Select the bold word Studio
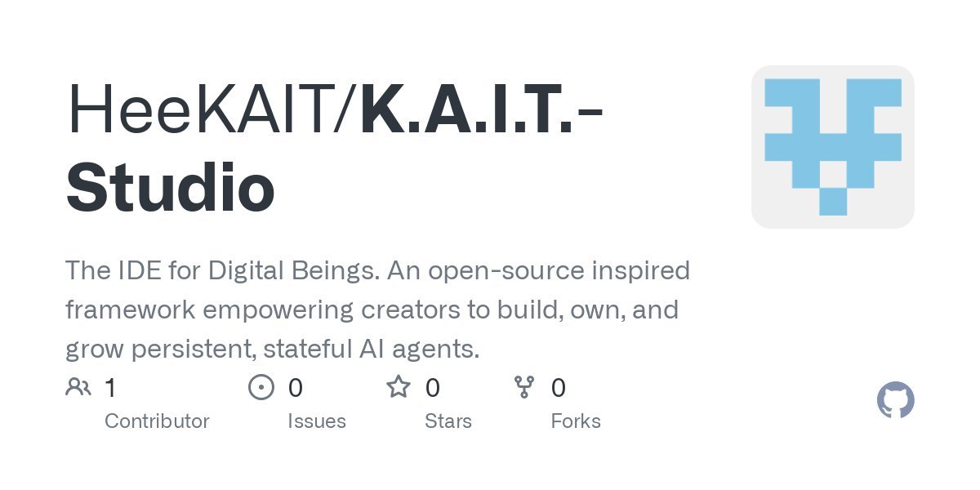 170,187
